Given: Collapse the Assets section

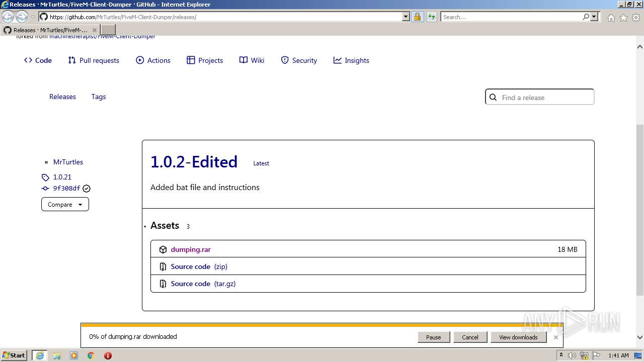Looking at the screenshot, I should [x=165, y=226].
